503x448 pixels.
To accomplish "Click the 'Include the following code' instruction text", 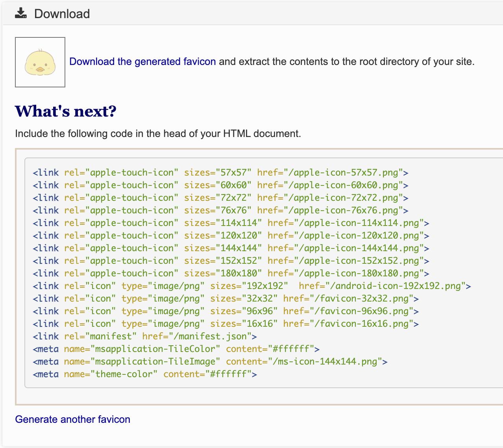I will pos(158,133).
